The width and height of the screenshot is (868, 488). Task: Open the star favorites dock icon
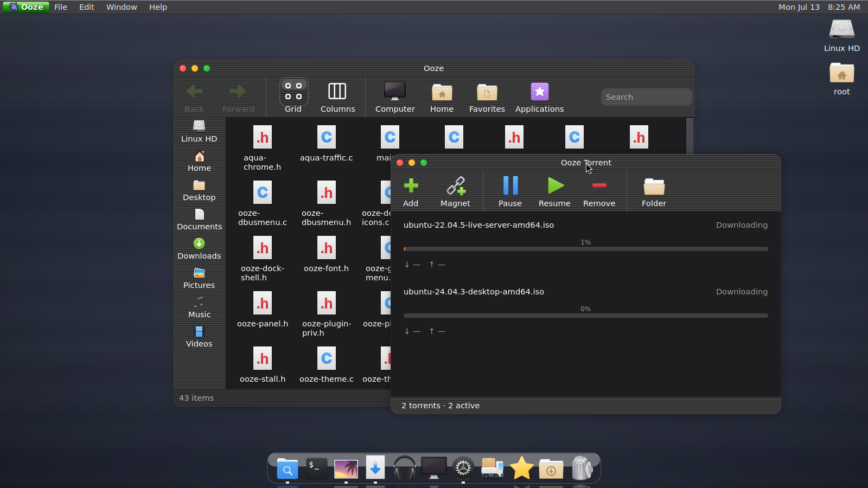click(521, 468)
